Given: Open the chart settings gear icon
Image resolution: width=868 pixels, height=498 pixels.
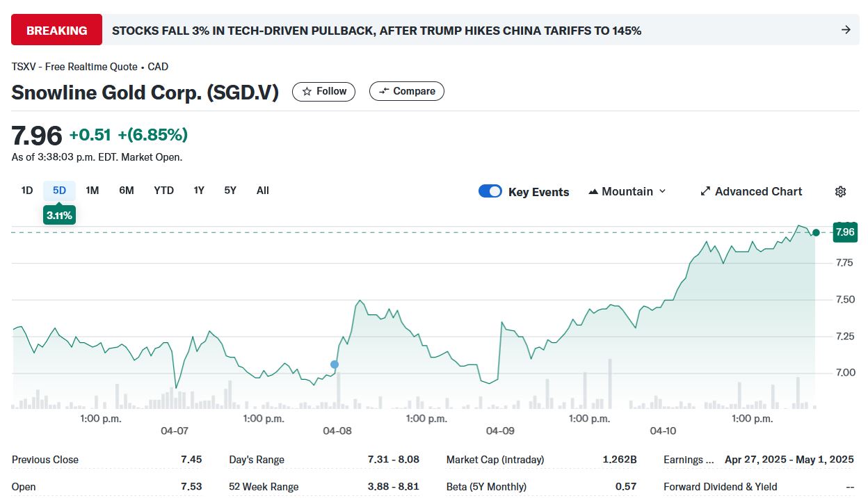Looking at the screenshot, I should tap(840, 192).
